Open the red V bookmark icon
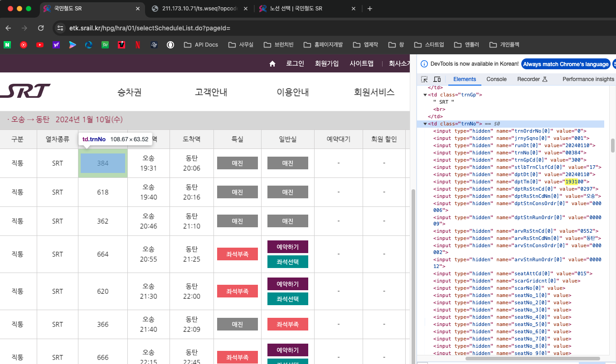616x364 pixels. coord(121,45)
